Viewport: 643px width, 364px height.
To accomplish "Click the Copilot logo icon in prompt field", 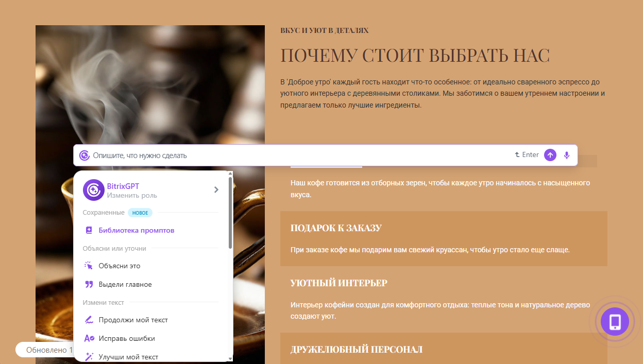I will click(84, 155).
